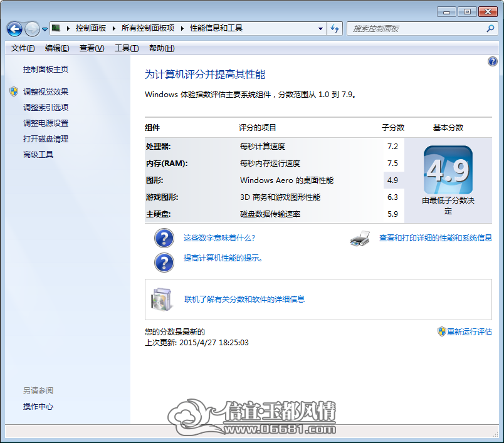The width and height of the screenshot is (504, 443).
Task: Click the gaming graphics subscore 6.3
Action: (392, 197)
